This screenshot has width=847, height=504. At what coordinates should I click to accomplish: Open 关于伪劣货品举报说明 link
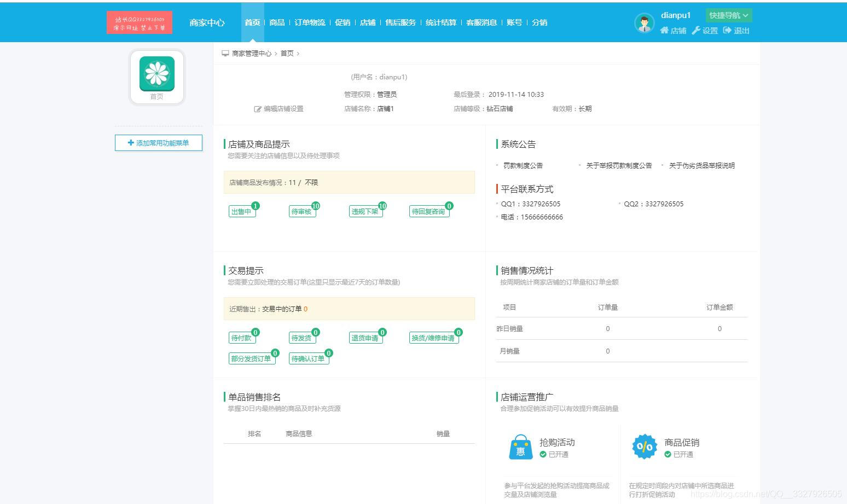(x=701, y=165)
